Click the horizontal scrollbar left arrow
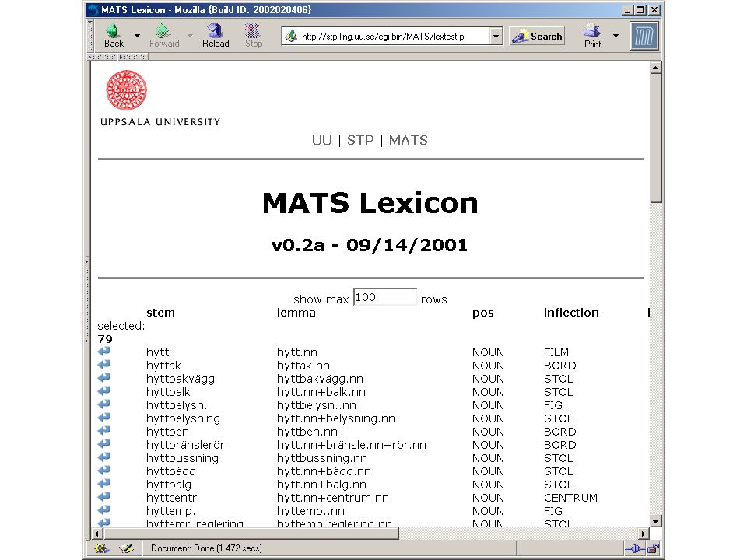Viewport: 747px width, 560px height. (x=96, y=534)
